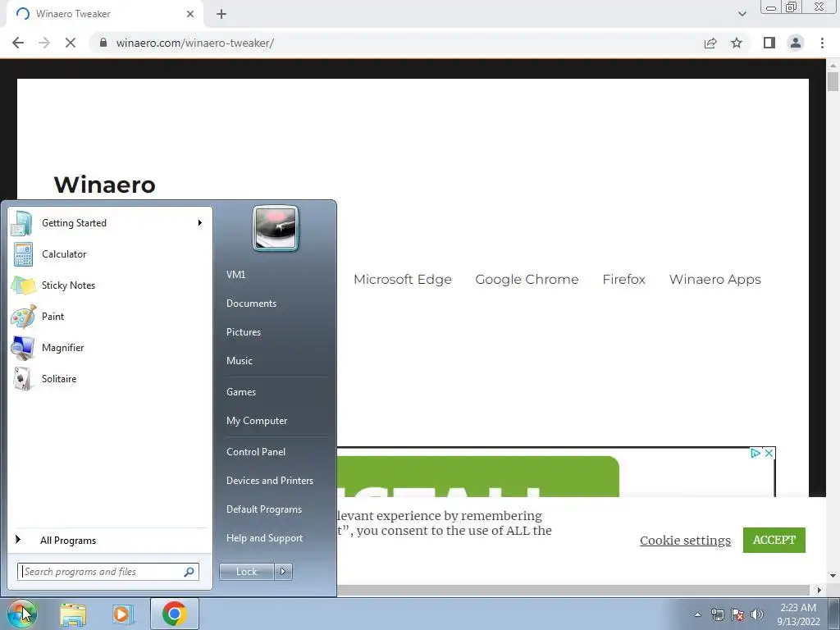The image size is (840, 630).
Task: Close the advertisement X icon
Action: [x=769, y=453]
